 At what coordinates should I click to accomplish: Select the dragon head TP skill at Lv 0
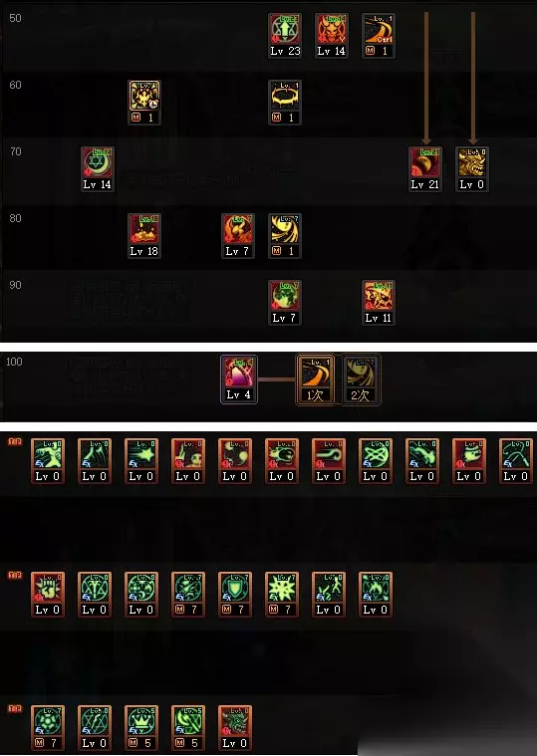[235, 728]
